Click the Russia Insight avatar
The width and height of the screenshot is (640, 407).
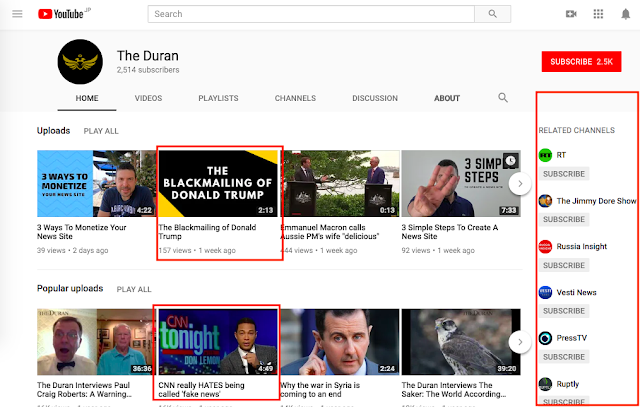tap(545, 247)
